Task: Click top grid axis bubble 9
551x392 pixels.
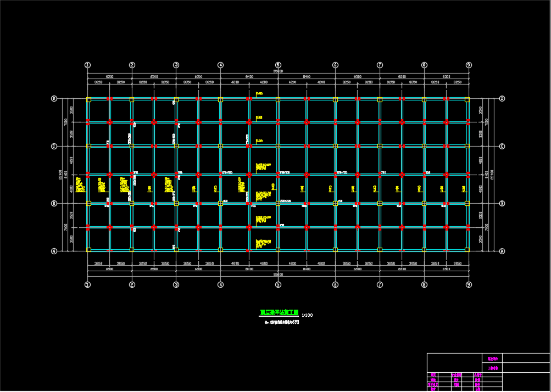Action: pyautogui.click(x=469, y=65)
